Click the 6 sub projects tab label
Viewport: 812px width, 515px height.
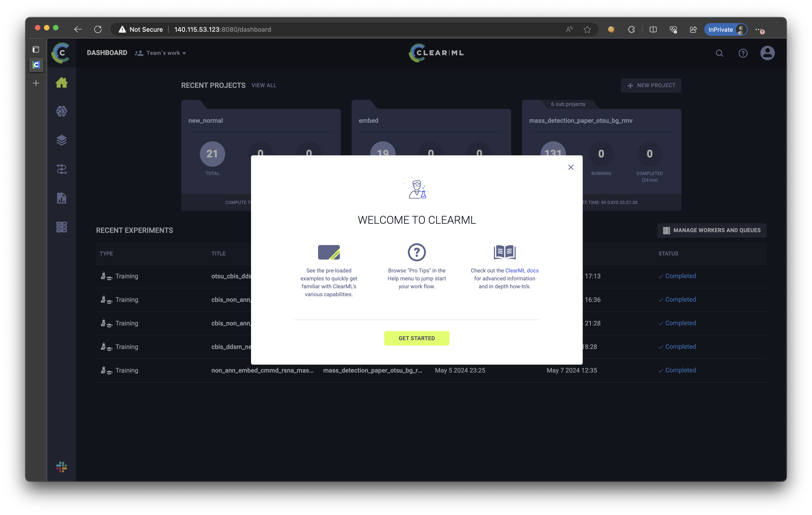coord(568,104)
